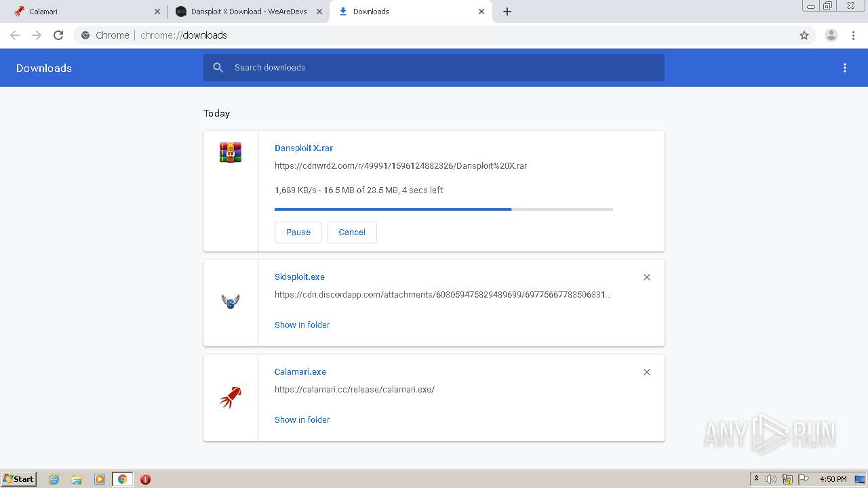Click the 4:50 PM taskbar clock
Viewport: 868px width, 488px height.
pos(833,479)
